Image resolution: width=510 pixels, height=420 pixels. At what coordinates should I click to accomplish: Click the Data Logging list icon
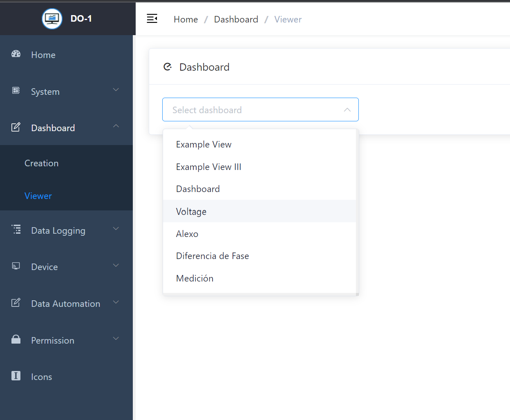(16, 230)
